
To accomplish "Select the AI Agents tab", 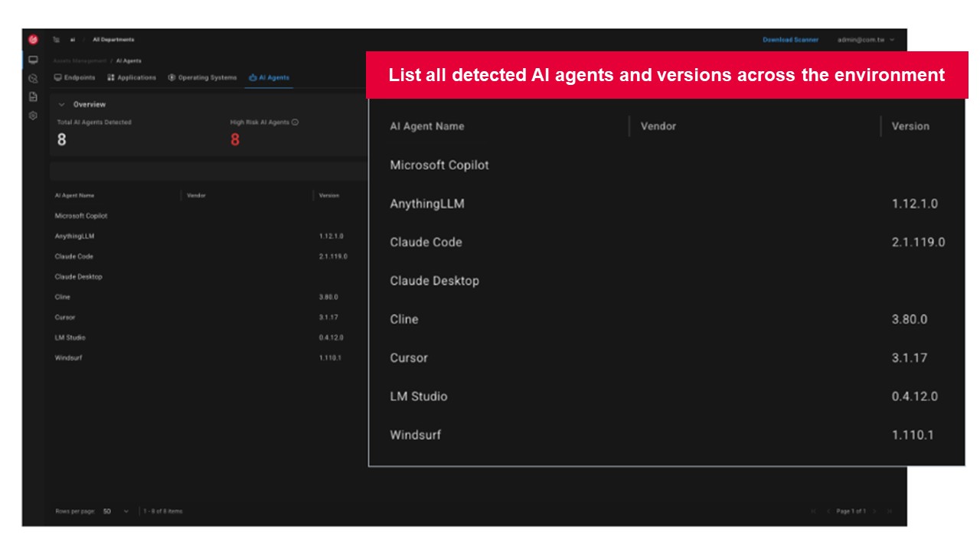I will [x=269, y=78].
